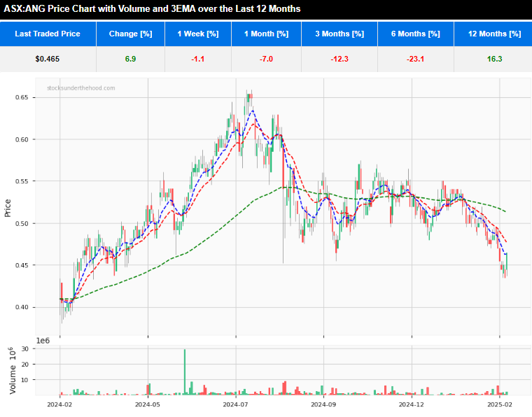Click the 1e6 volume scale label
Viewport: 532px width, 417px height.
point(43,341)
